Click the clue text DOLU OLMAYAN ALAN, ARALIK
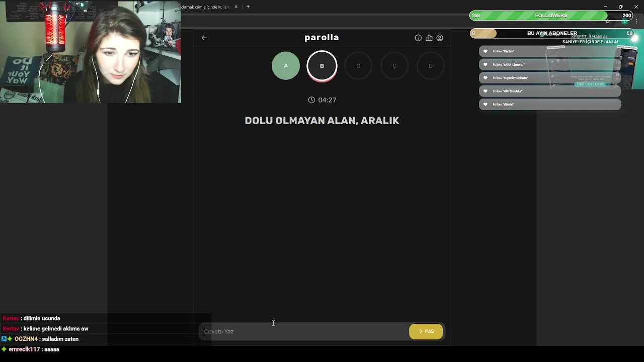 [322, 121]
